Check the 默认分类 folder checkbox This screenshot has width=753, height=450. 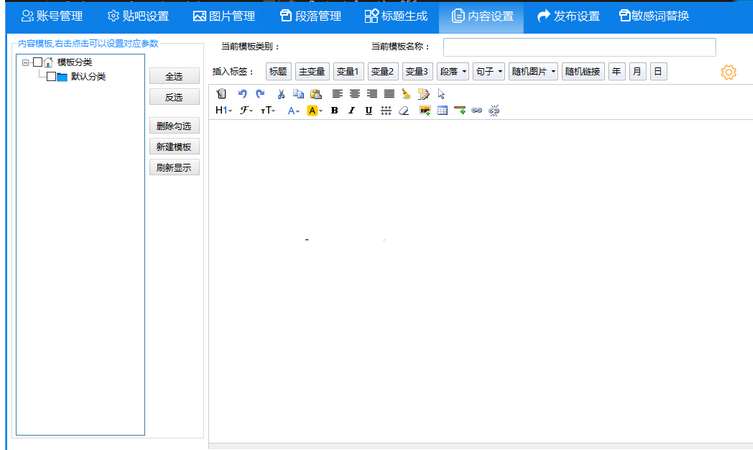(51, 77)
